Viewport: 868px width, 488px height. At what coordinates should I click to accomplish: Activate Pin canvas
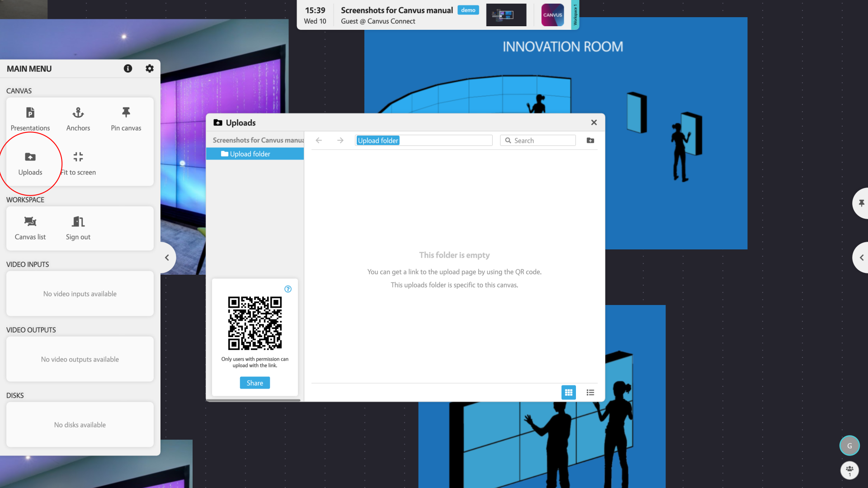click(x=126, y=118)
